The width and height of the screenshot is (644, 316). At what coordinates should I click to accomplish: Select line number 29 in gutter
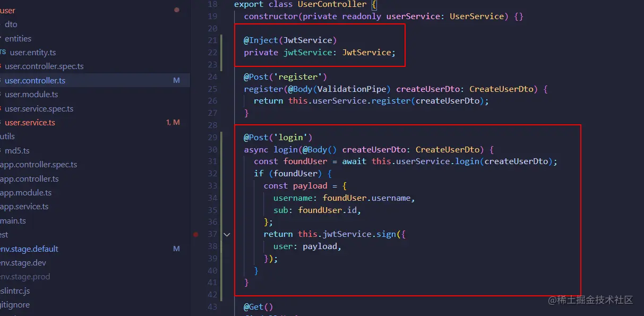(x=212, y=138)
